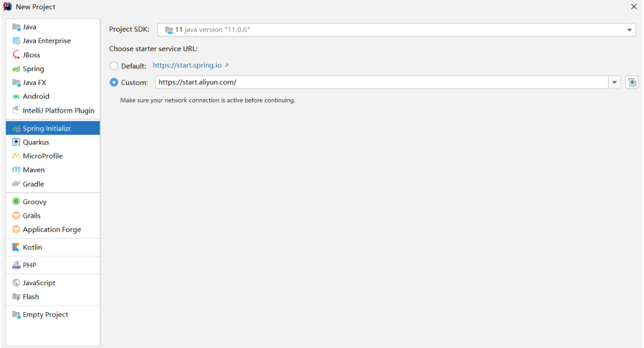This screenshot has height=348, width=644.
Task: Select MicroProfile from the list
Action: point(53,156)
